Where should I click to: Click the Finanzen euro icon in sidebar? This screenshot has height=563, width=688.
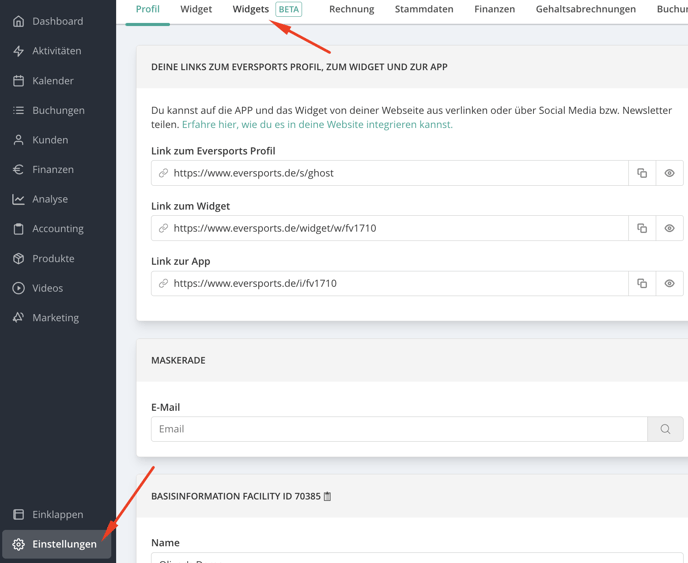tap(18, 169)
